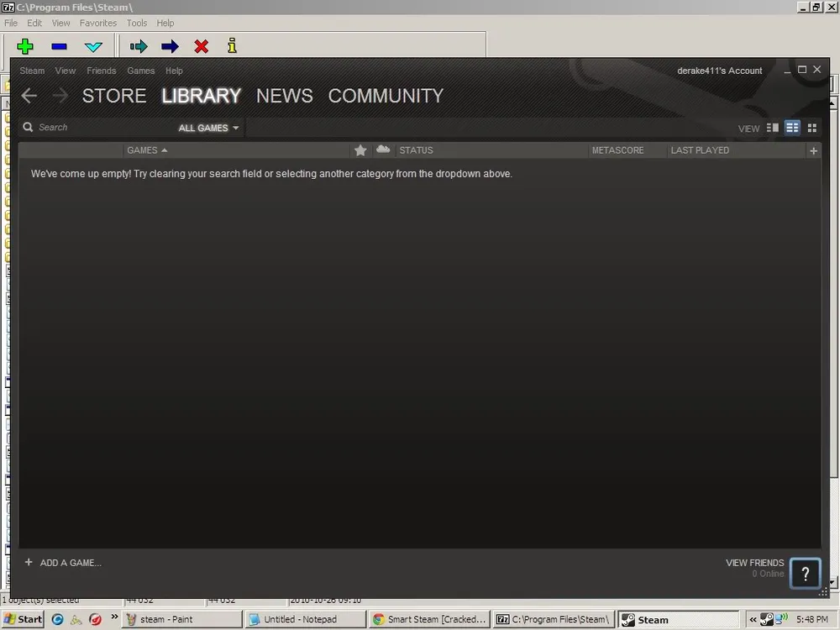
Task: Click the cloud column header icon
Action: 383,150
